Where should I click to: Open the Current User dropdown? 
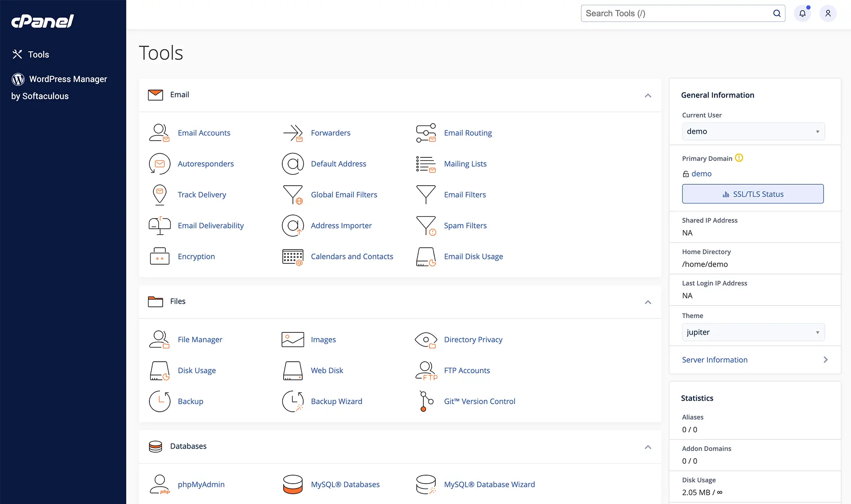coord(753,131)
